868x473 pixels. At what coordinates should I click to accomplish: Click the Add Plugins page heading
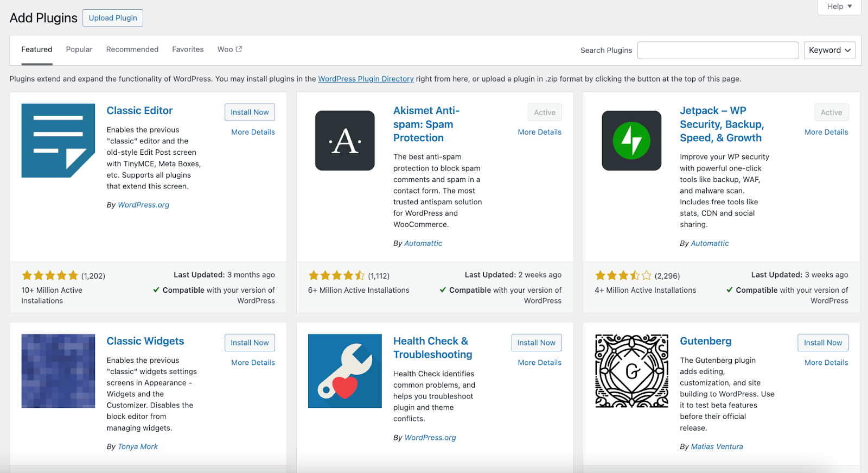click(x=43, y=18)
